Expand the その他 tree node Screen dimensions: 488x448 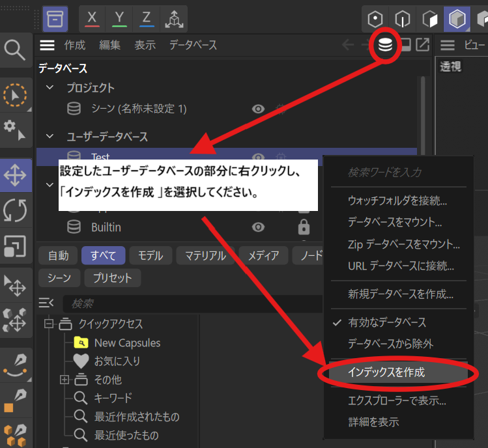[x=65, y=380]
